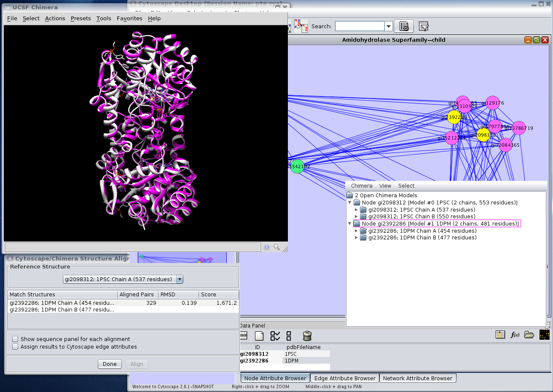Expand the 1PSC Chain A tree node
The width and height of the screenshot is (553, 392).
[356, 210]
